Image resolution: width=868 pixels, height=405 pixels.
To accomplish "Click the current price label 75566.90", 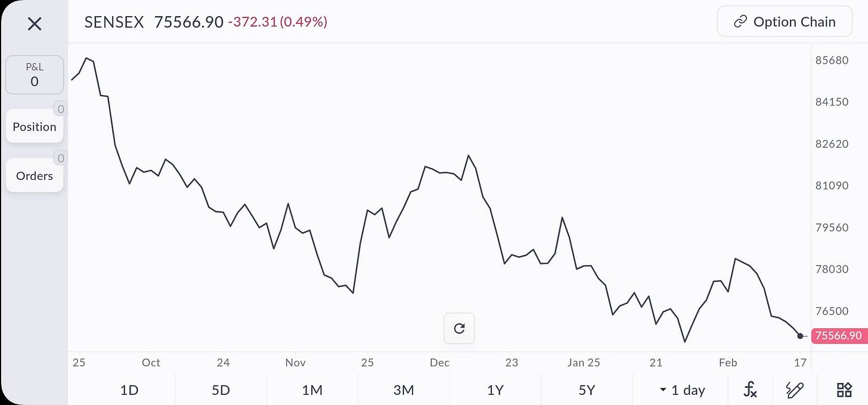I will click(838, 336).
